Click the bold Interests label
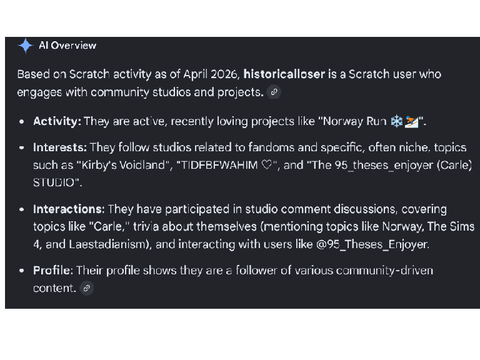The image size is (480, 360). coord(60,147)
